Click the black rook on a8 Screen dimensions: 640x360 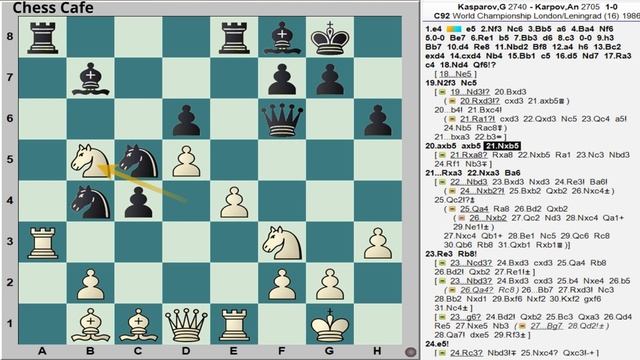(x=42, y=38)
